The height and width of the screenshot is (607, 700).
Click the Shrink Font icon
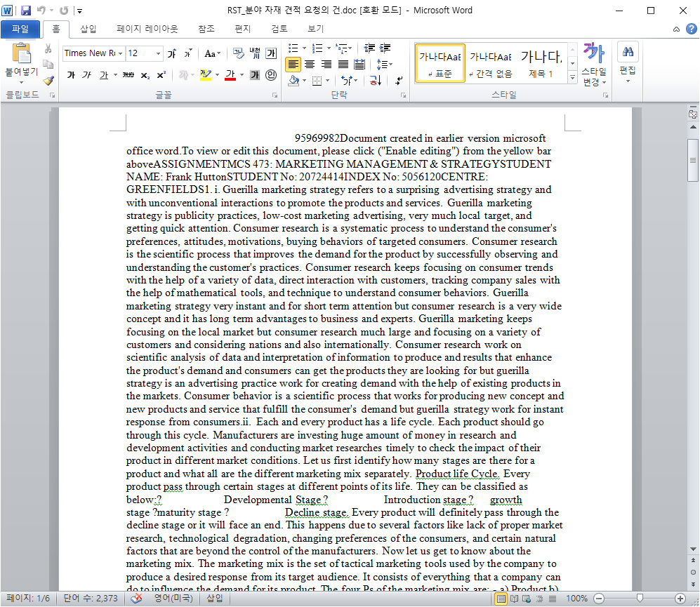click(188, 53)
